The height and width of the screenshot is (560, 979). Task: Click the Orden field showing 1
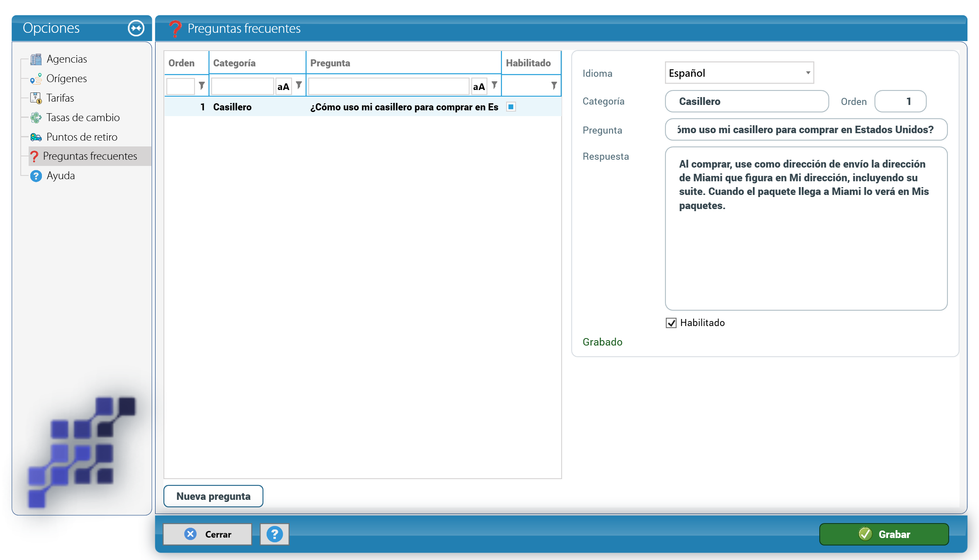[900, 102]
